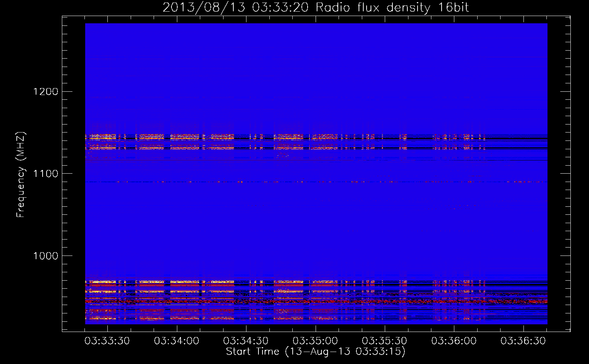The width and height of the screenshot is (589, 364).
Task: Click the 03:33:30 time tick label
Action: coord(107,341)
